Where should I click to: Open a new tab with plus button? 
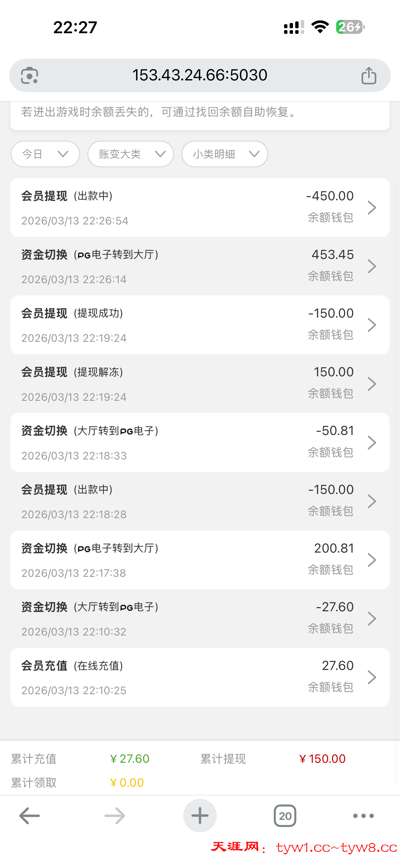tap(200, 816)
